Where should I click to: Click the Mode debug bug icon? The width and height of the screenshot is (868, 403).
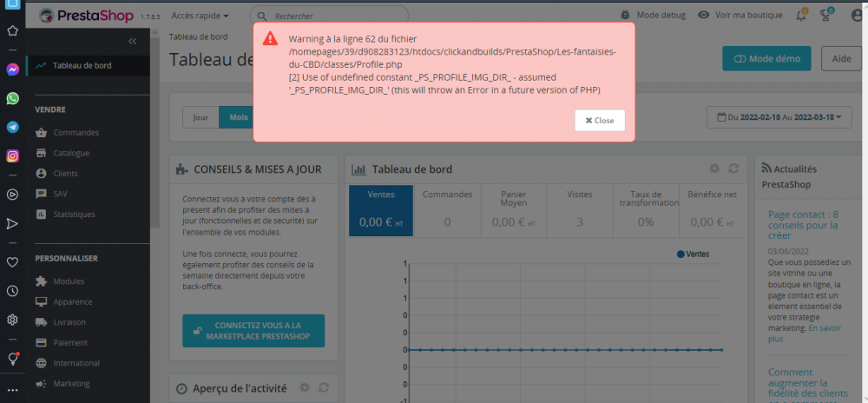tap(626, 15)
